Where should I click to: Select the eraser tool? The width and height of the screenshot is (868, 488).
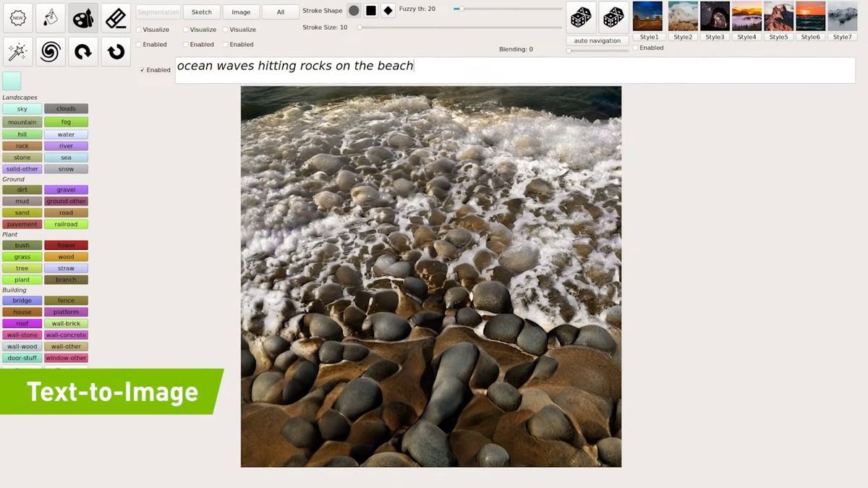tap(115, 17)
